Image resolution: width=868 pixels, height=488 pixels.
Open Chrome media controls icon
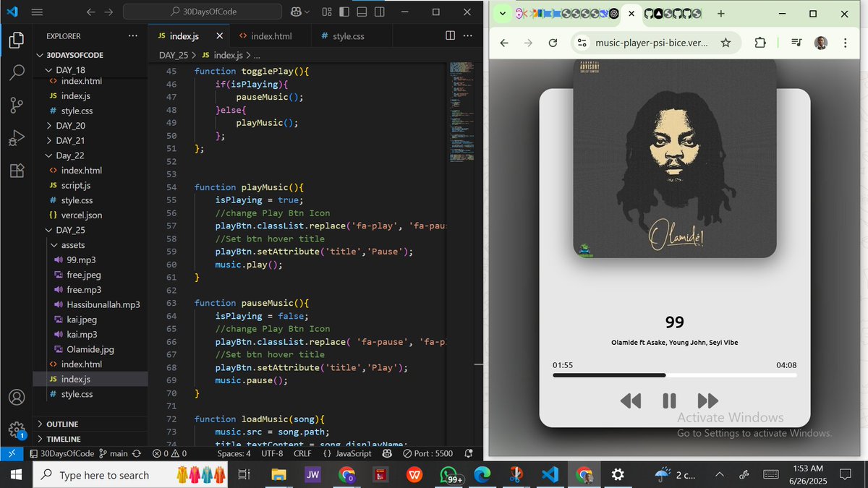(796, 43)
